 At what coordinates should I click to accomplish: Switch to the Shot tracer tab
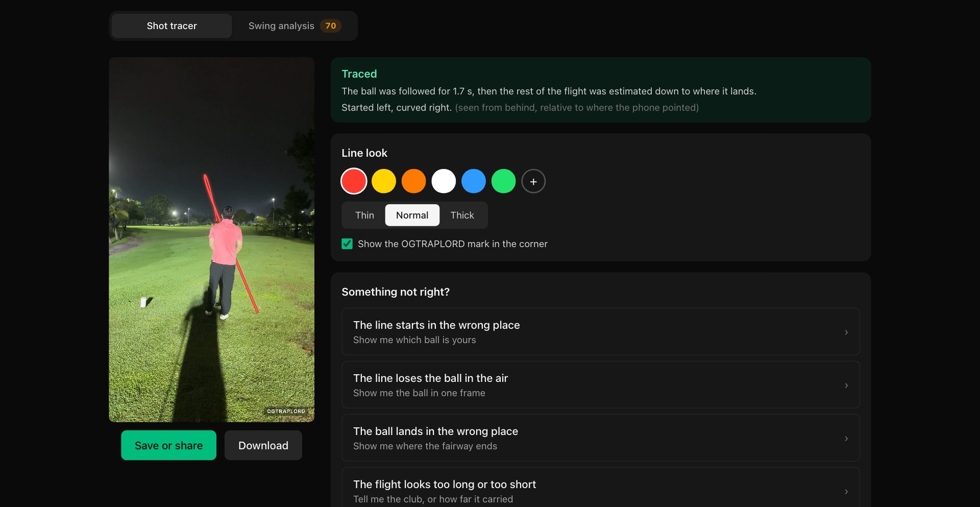tap(171, 26)
